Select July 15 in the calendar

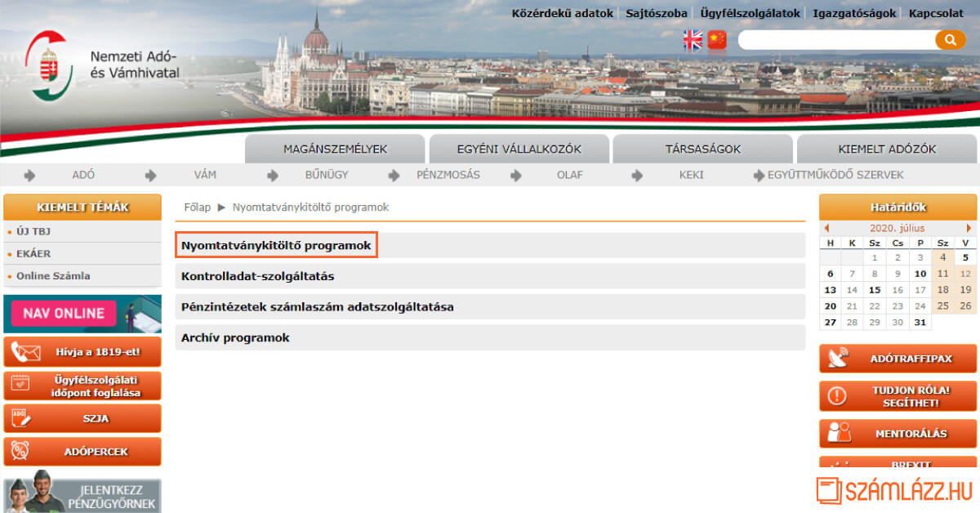(x=875, y=290)
